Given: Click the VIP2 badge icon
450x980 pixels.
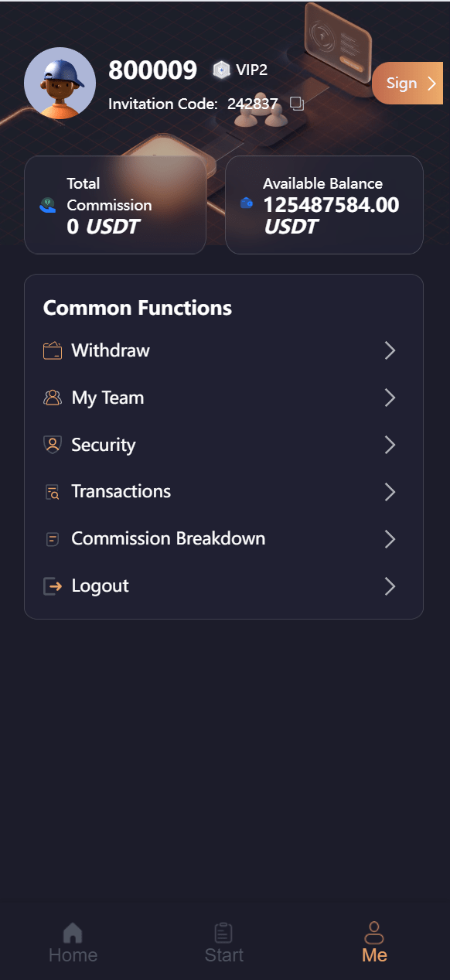Looking at the screenshot, I should tap(222, 70).
